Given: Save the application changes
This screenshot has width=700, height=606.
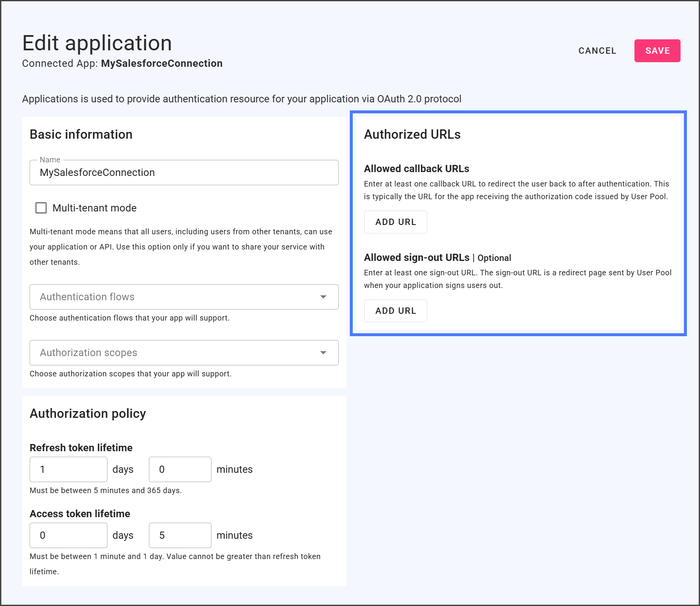Looking at the screenshot, I should (657, 51).
